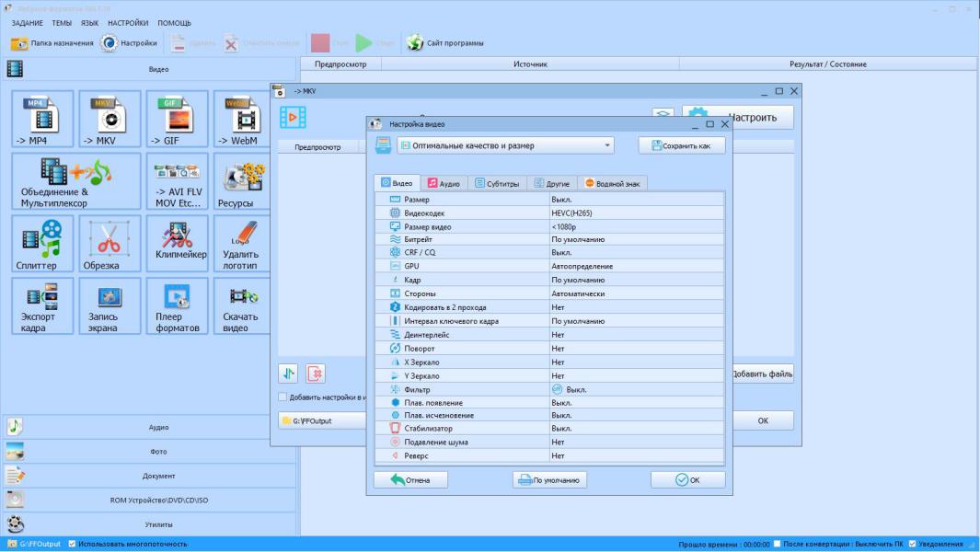Open the Экспорт кадра tool
The height and width of the screenshot is (552, 980).
(x=42, y=306)
